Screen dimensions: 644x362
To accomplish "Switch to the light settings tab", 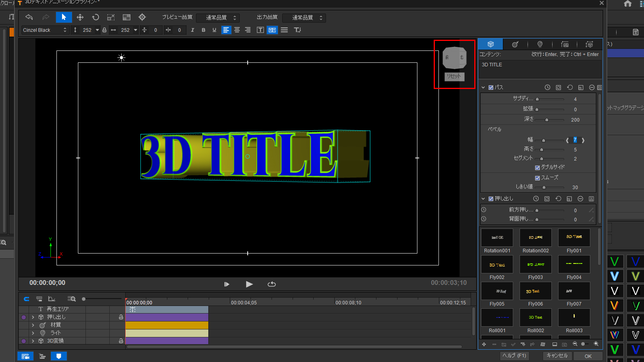I will point(540,44).
